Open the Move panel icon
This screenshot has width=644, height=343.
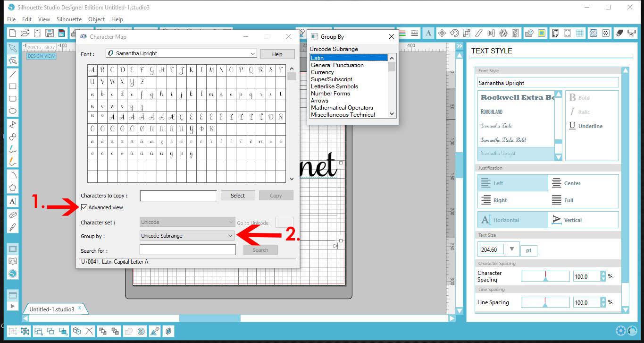coord(442,33)
